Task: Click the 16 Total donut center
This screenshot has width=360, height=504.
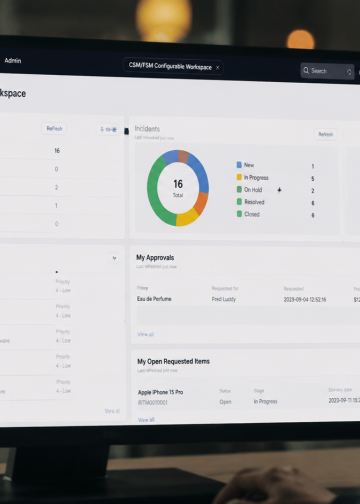Action: click(178, 188)
